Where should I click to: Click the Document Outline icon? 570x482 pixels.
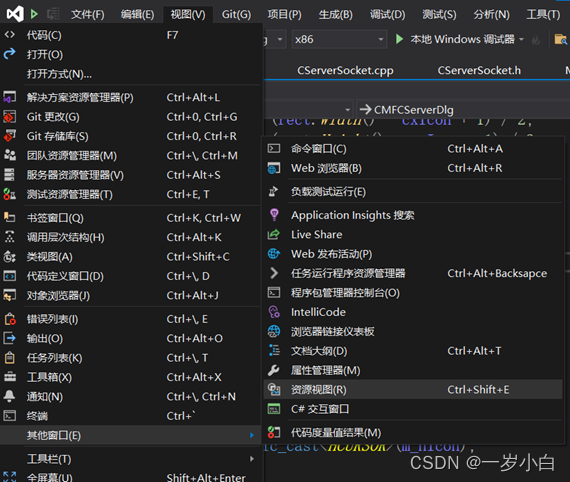tap(274, 350)
